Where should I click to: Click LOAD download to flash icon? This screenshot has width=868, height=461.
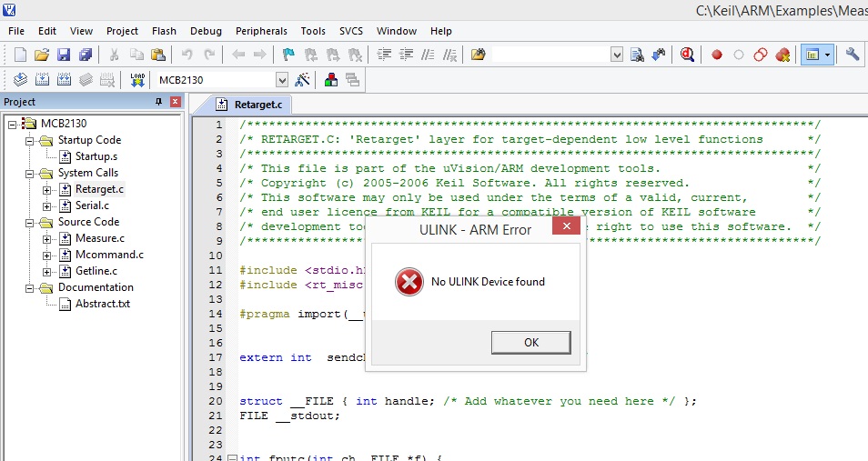click(x=137, y=80)
